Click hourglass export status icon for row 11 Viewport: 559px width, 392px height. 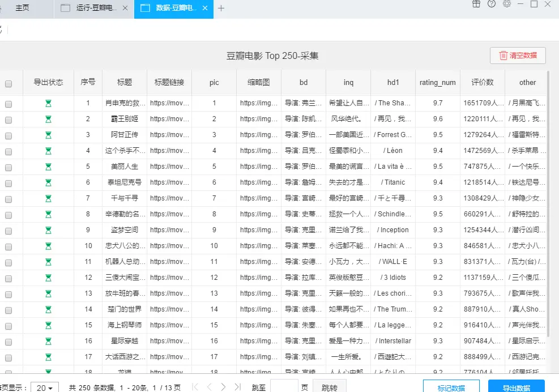coord(48,262)
